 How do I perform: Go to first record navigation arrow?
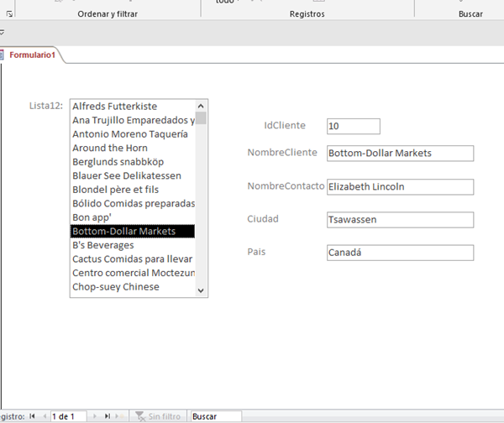click(x=32, y=416)
